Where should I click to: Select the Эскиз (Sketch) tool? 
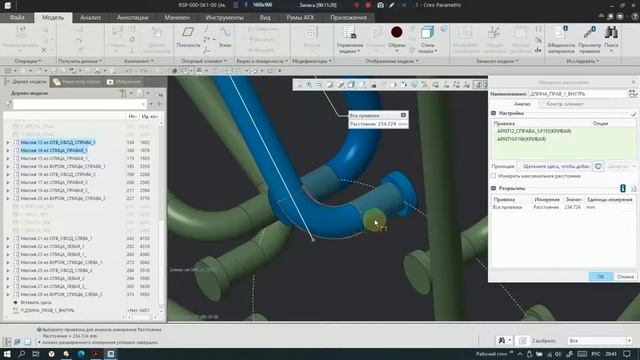point(225,37)
